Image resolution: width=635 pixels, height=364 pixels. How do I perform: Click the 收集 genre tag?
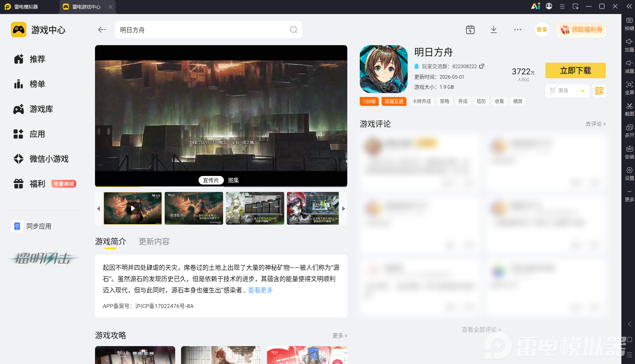pos(500,102)
